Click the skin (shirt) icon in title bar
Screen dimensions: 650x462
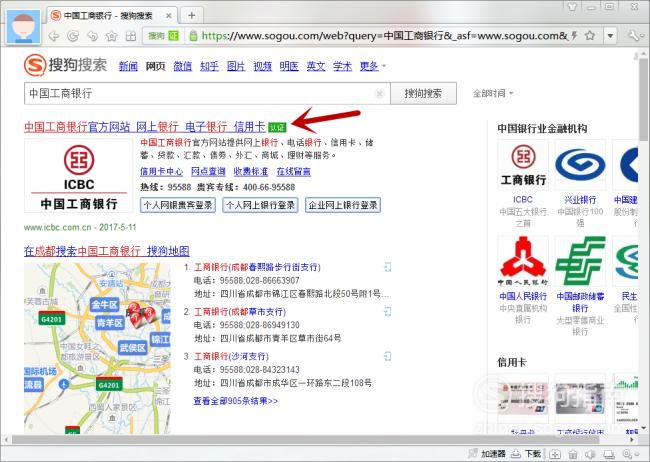pos(572,6)
